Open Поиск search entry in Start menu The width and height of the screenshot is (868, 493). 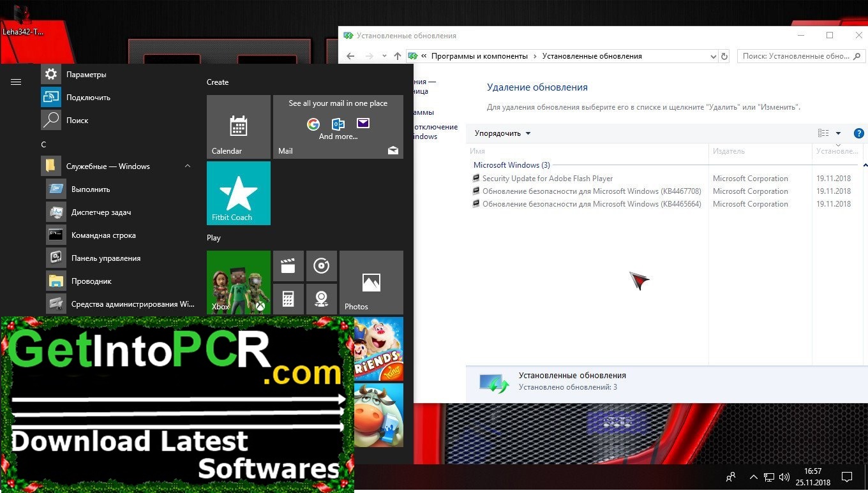119,121
